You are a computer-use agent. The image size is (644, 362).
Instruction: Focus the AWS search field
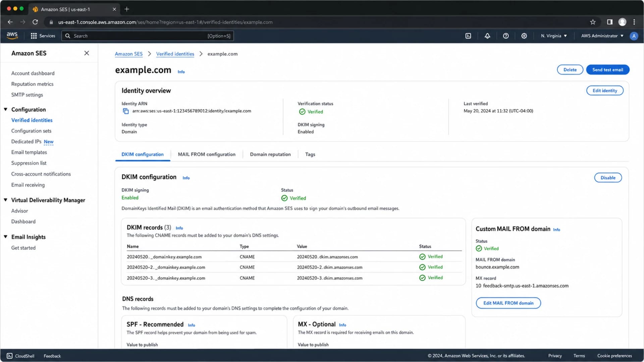pyautogui.click(x=148, y=36)
